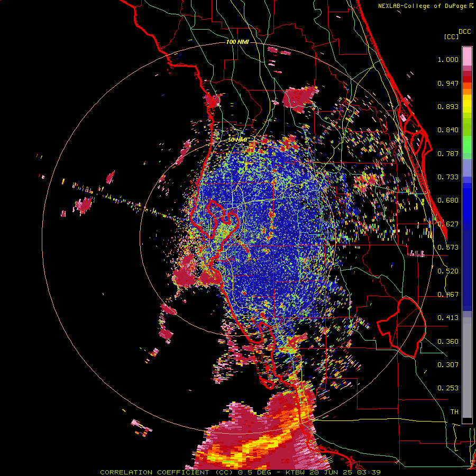Click the [CC] units label above the color bar

[451, 36]
